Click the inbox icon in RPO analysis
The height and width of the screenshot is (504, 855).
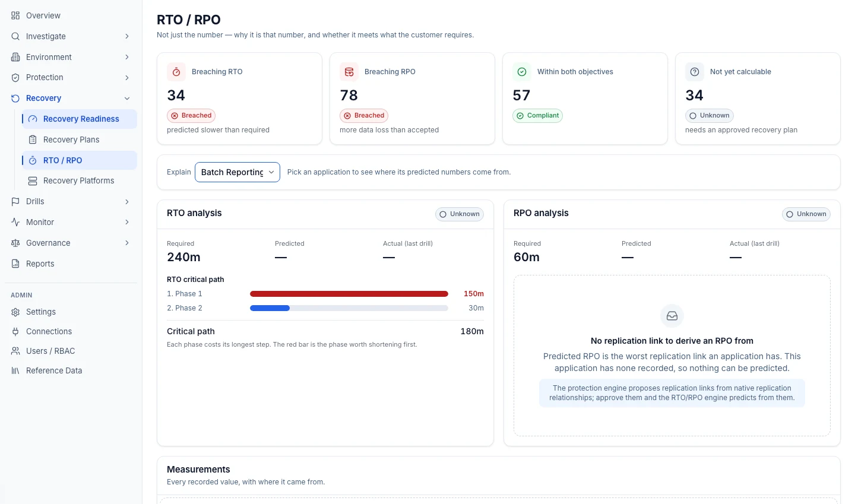coord(672,316)
